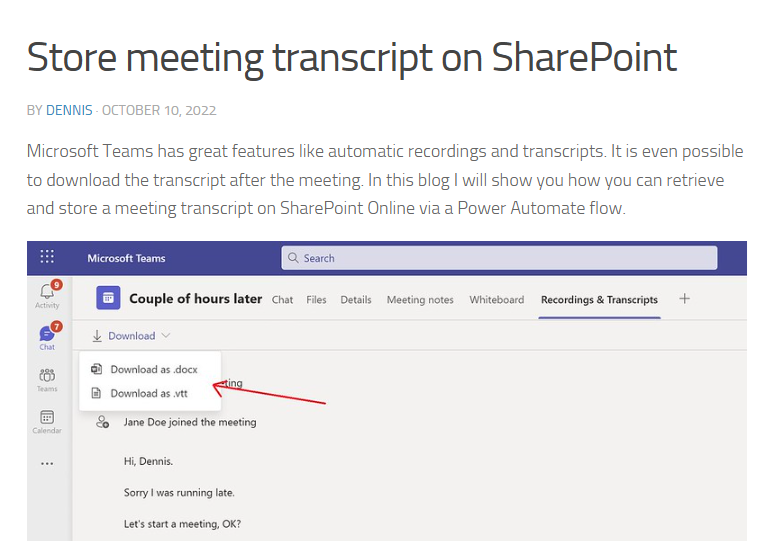This screenshot has width=777, height=541.
Task: Select Recordings & Transcripts tab
Action: (x=599, y=300)
